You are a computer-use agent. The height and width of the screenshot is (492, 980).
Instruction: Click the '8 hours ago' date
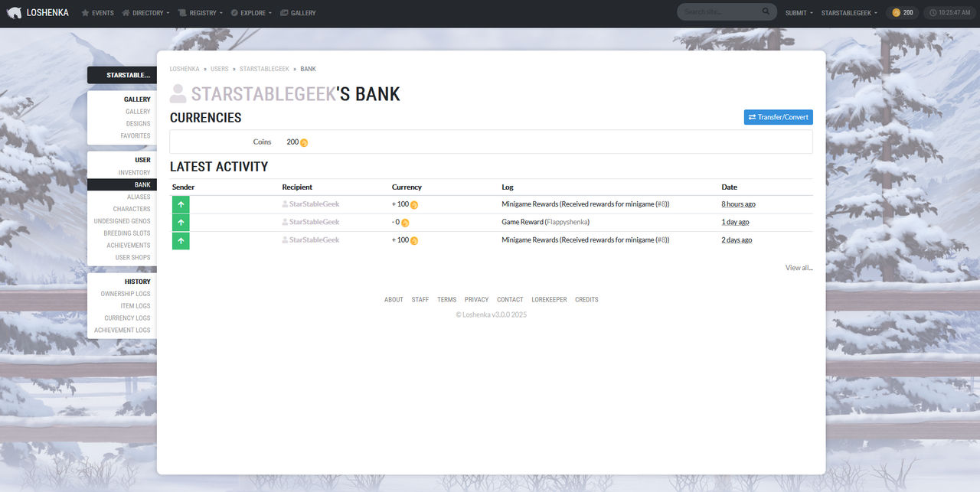tap(739, 204)
